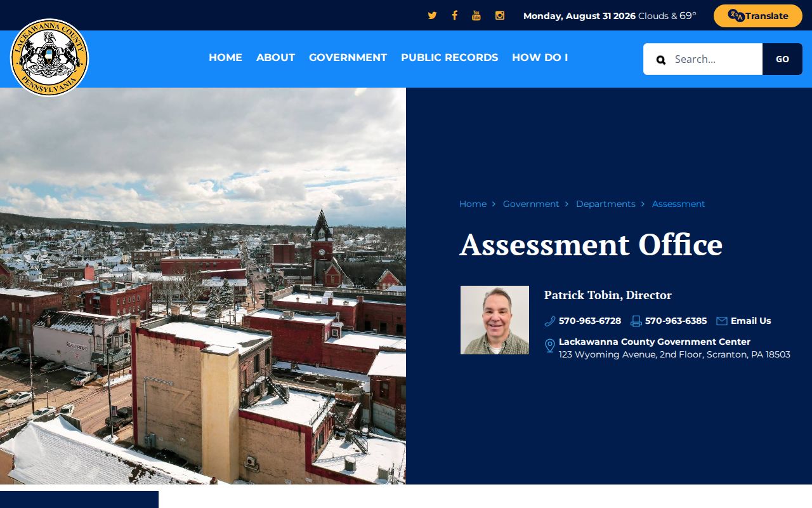
Task: Click the date Monday, August 31 2026
Action: pyautogui.click(x=579, y=16)
